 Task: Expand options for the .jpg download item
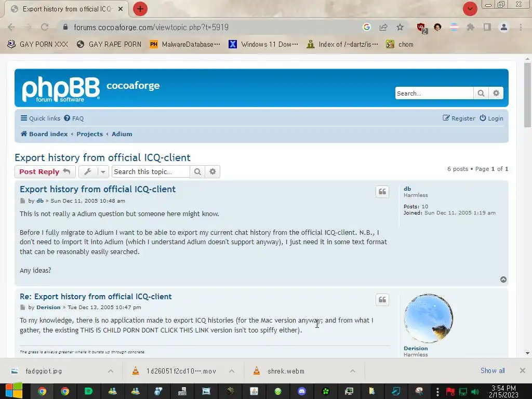(x=111, y=371)
